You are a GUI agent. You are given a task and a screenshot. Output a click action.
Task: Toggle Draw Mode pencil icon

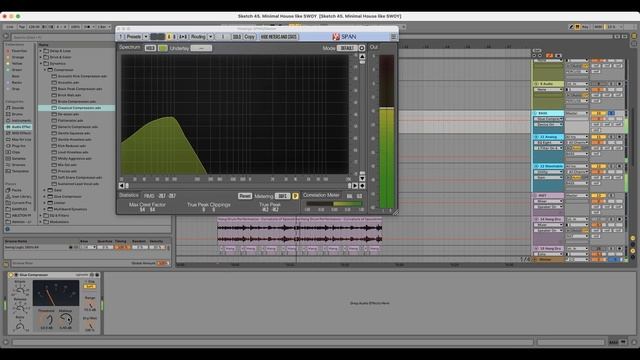tap(571, 27)
